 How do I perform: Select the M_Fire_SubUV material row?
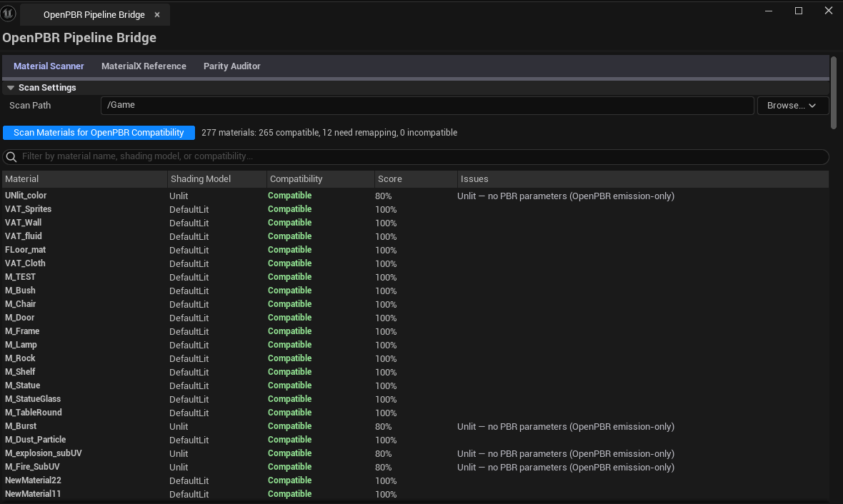[x=416, y=467]
